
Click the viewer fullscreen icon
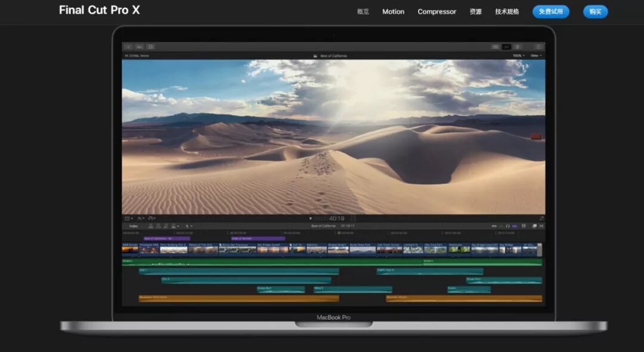(541, 218)
